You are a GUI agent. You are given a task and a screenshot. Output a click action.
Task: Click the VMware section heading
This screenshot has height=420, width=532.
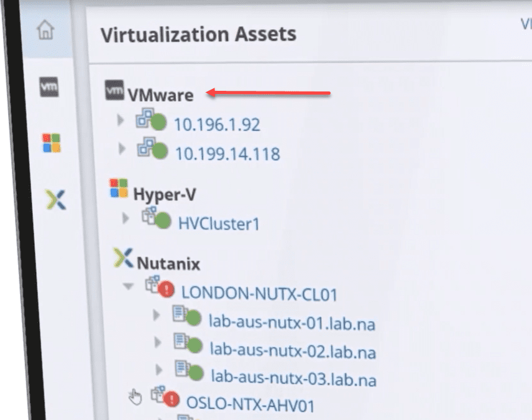(x=160, y=95)
